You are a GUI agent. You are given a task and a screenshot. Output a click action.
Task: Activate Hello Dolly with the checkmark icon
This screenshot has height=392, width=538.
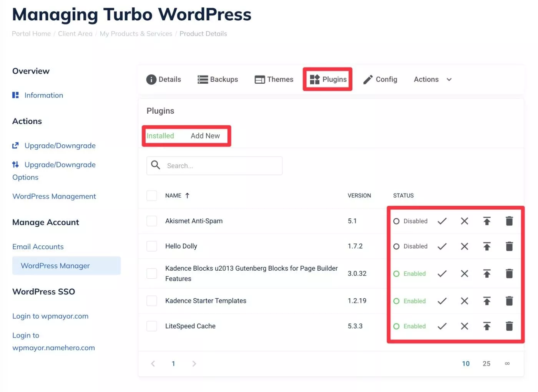pyautogui.click(x=442, y=246)
